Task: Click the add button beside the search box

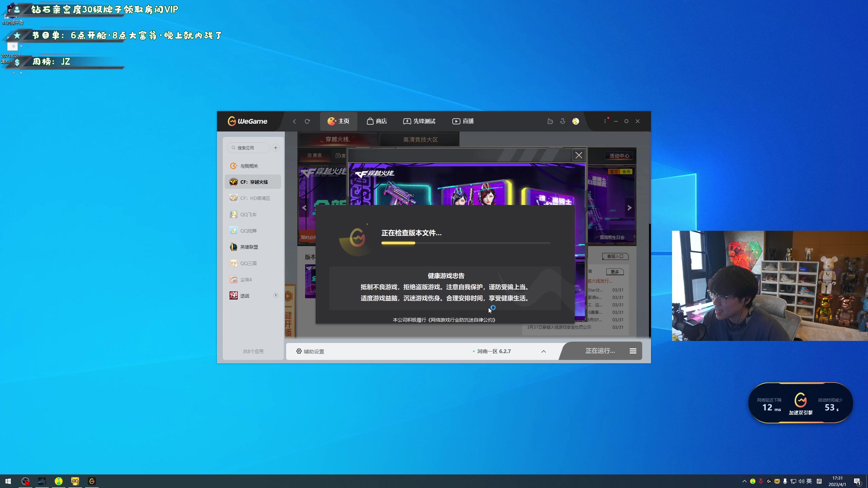Action: pos(275,148)
